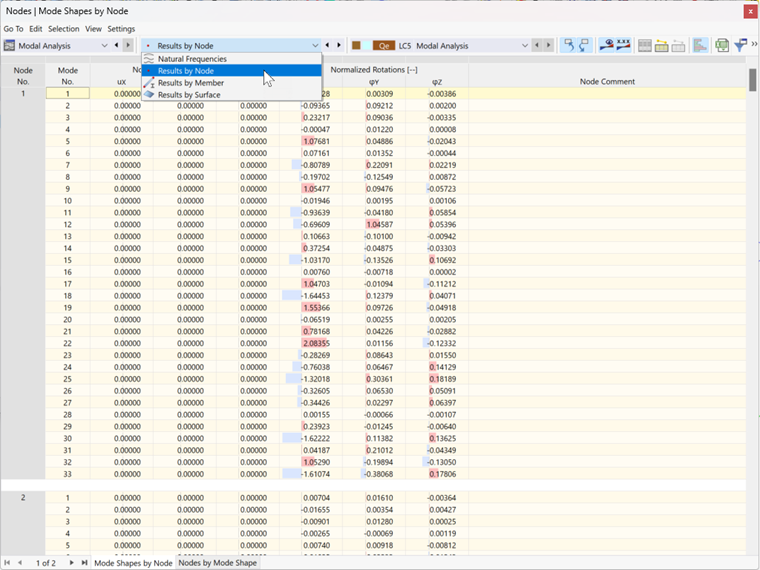The width and height of the screenshot is (760, 570).
Task: Click previous results table arrow
Action: point(327,46)
